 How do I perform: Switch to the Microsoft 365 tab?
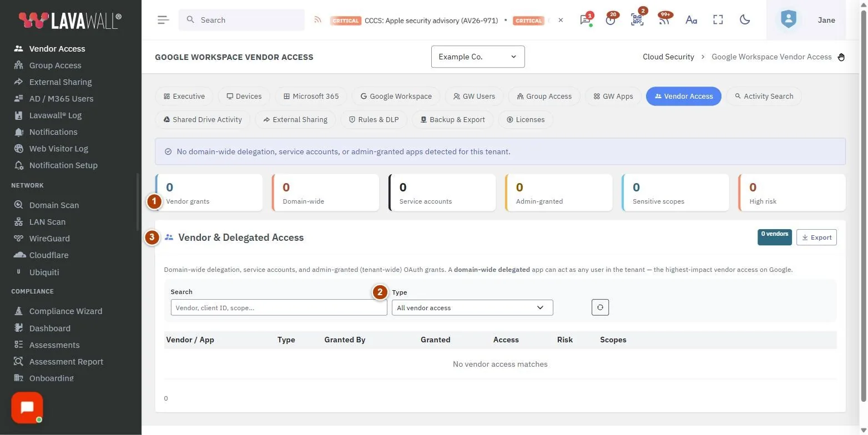click(311, 96)
